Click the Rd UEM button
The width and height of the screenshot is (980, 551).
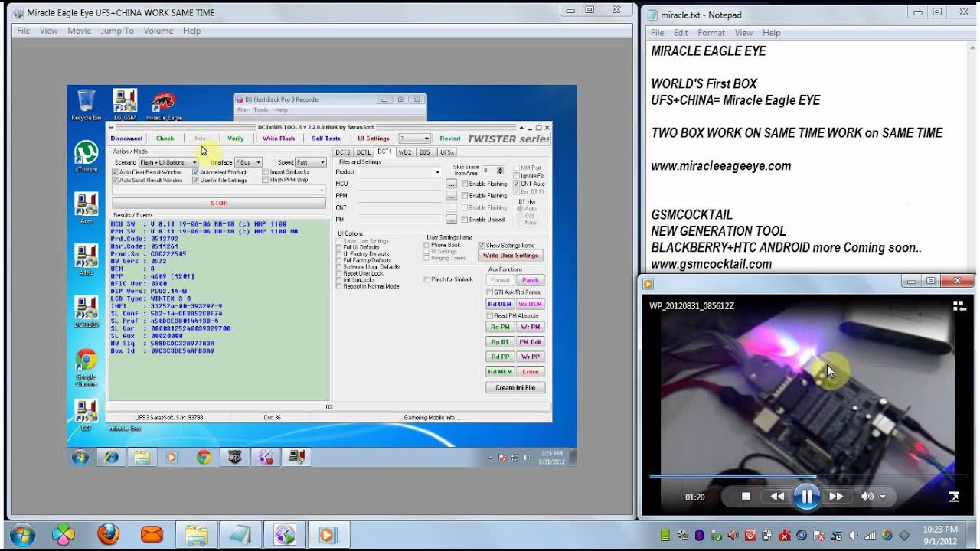click(x=500, y=304)
